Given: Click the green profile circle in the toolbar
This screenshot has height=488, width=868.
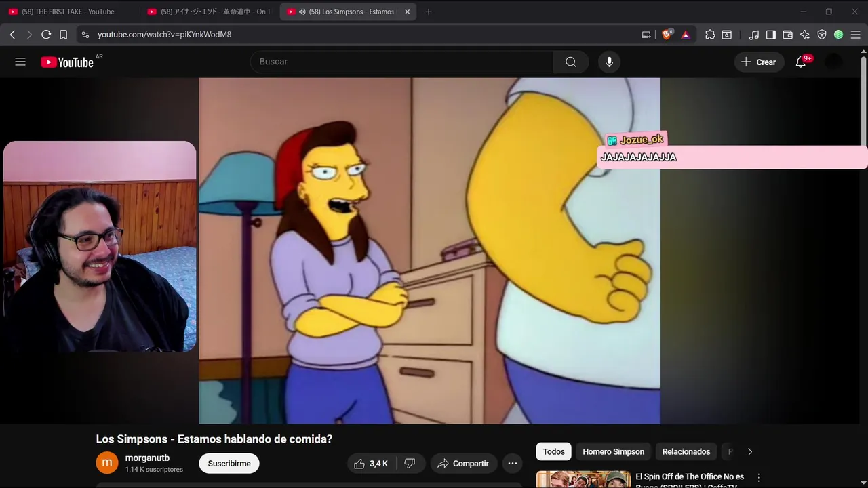Looking at the screenshot, I should [x=839, y=35].
